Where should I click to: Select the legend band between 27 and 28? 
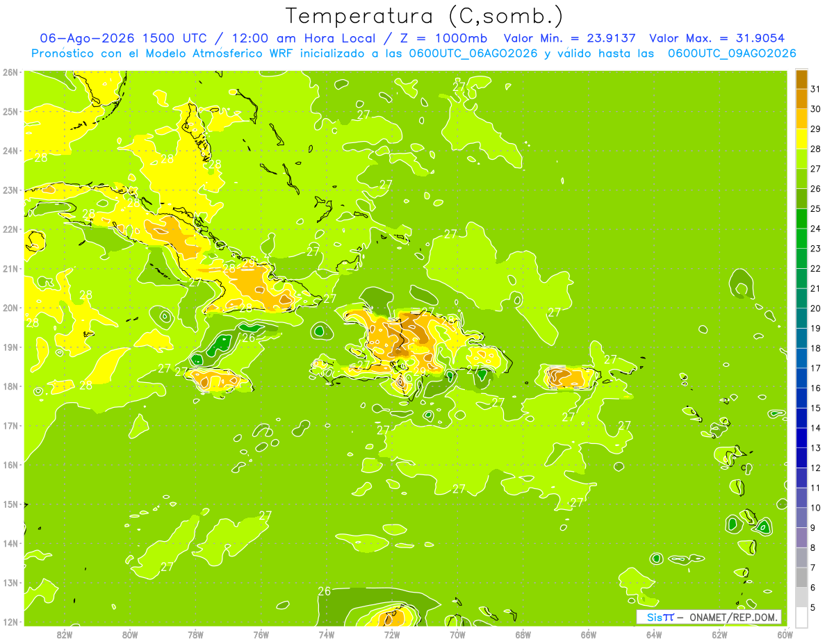(x=801, y=159)
